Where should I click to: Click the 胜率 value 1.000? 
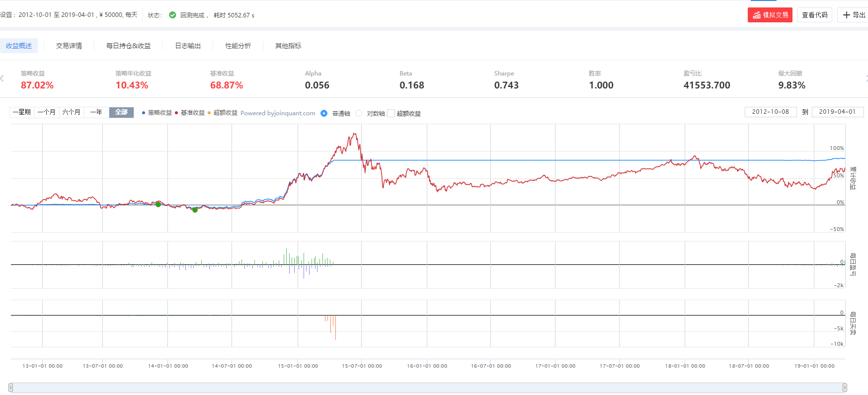coord(601,85)
